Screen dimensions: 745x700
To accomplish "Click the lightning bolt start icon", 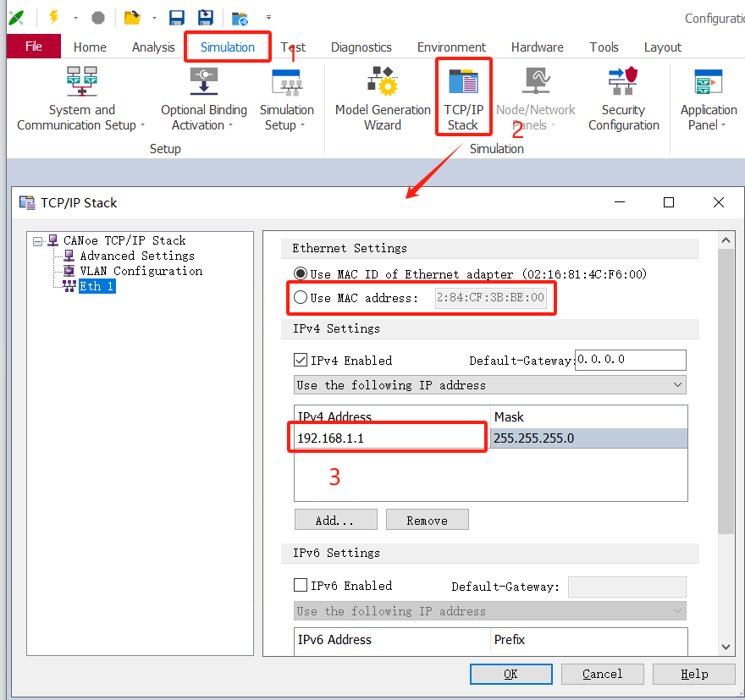I will tap(53, 17).
